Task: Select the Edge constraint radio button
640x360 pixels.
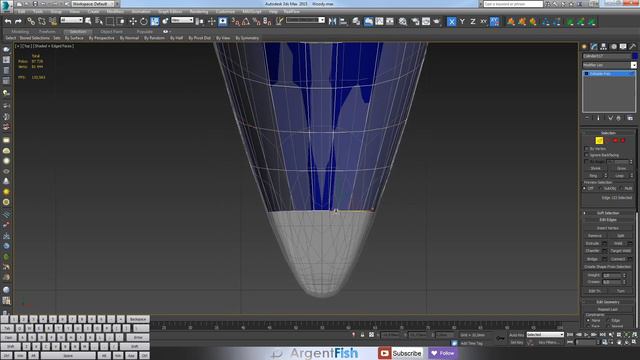Action: 609,320
